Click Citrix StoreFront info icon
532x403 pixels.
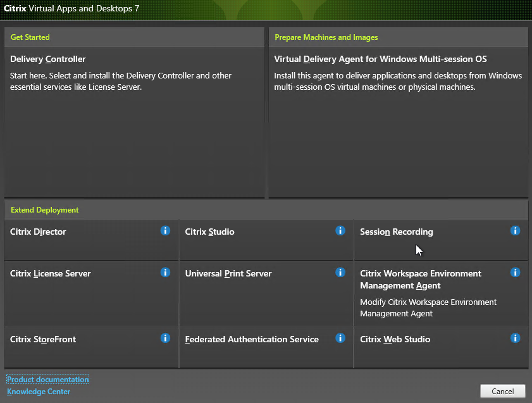tap(165, 338)
